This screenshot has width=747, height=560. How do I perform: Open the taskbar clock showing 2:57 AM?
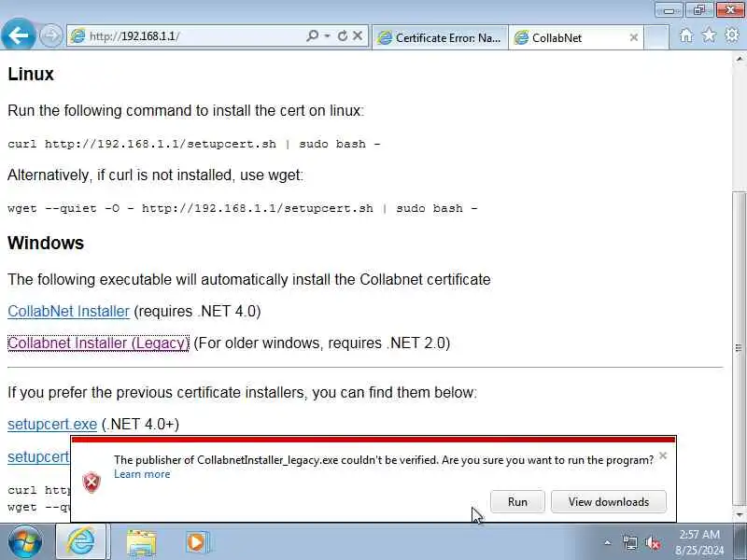click(699, 542)
